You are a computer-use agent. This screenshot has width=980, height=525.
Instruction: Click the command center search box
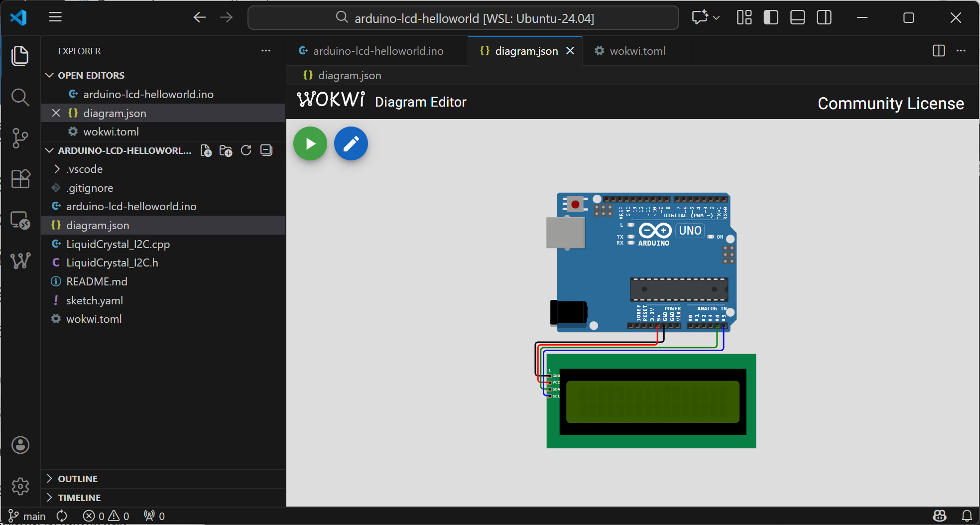463,18
